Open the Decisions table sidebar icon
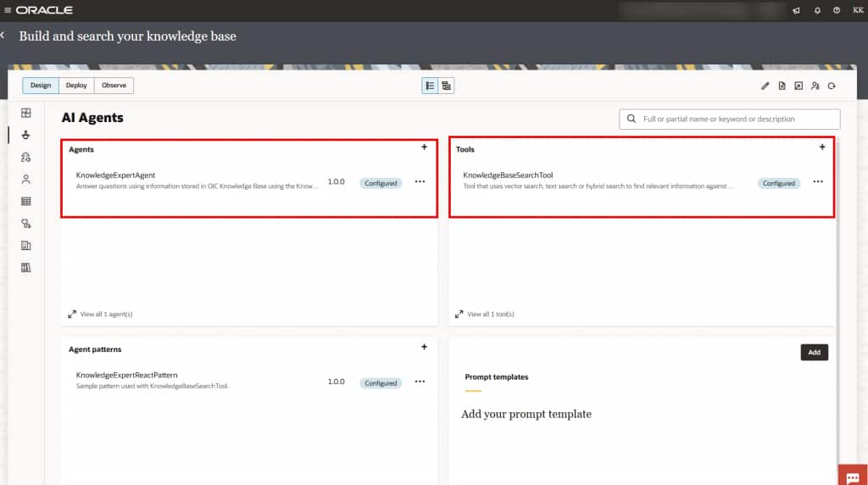868x485 pixels. click(26, 202)
